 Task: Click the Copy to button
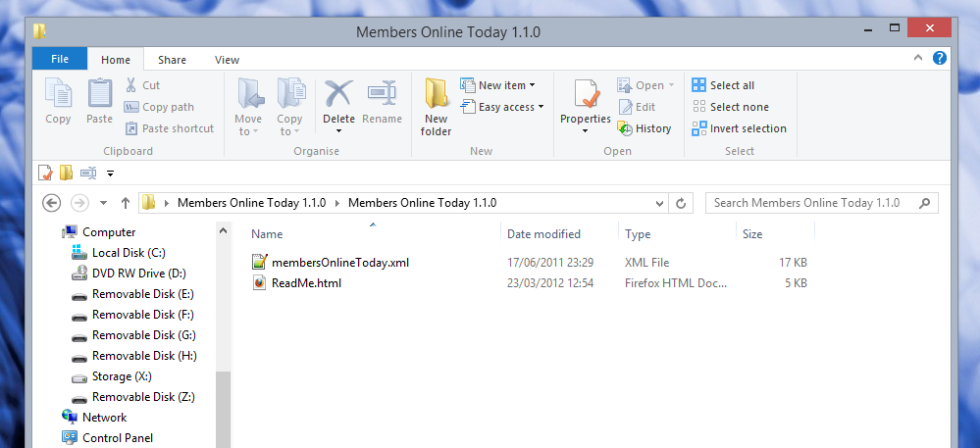(289, 106)
